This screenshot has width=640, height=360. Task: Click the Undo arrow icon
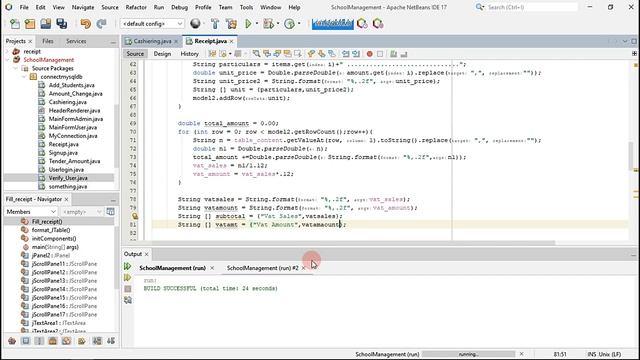point(86,24)
